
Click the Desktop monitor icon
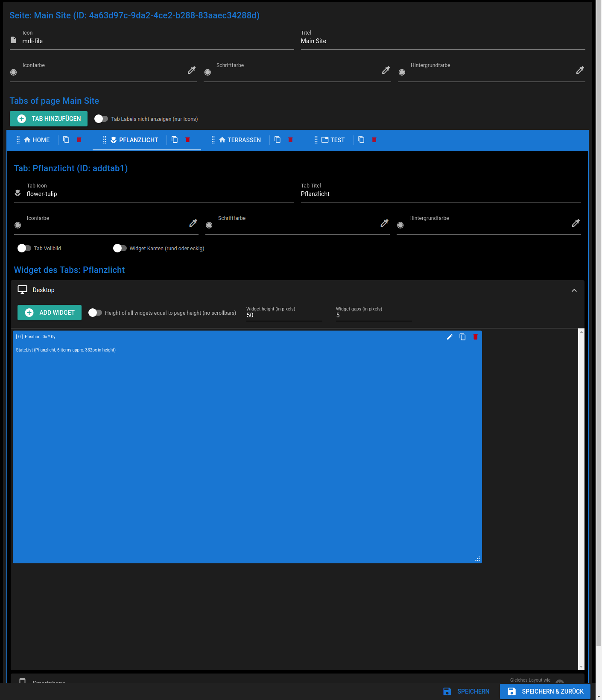coord(23,290)
